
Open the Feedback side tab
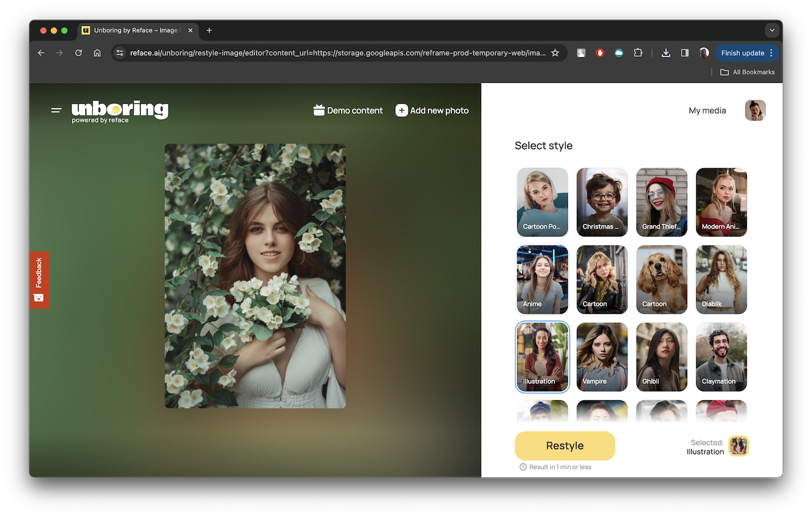click(39, 280)
